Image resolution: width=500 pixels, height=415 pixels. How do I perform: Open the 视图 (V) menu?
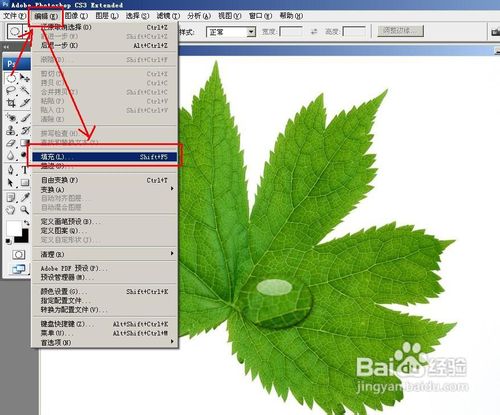click(230, 16)
